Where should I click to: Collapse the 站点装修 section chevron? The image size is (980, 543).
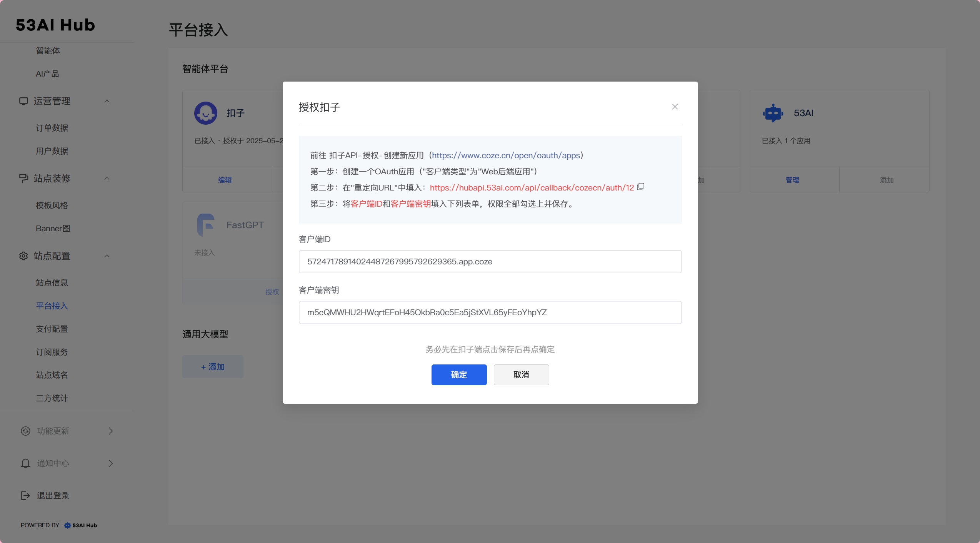107,179
